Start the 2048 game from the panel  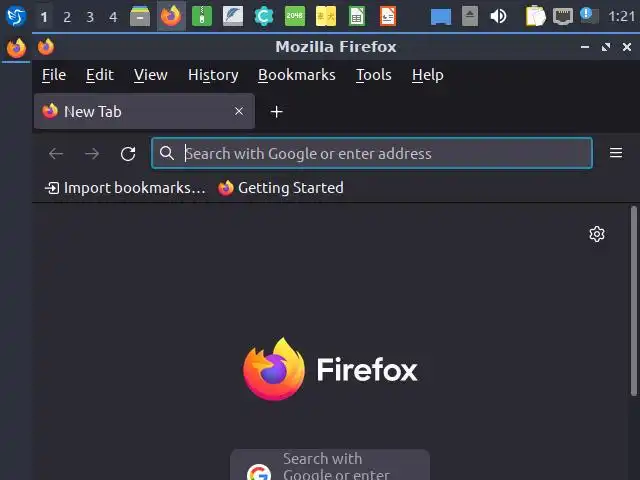(x=295, y=16)
